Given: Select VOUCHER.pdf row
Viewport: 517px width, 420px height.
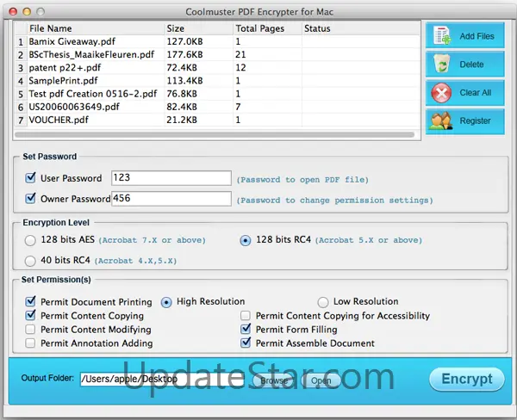Looking at the screenshot, I should point(217,120).
